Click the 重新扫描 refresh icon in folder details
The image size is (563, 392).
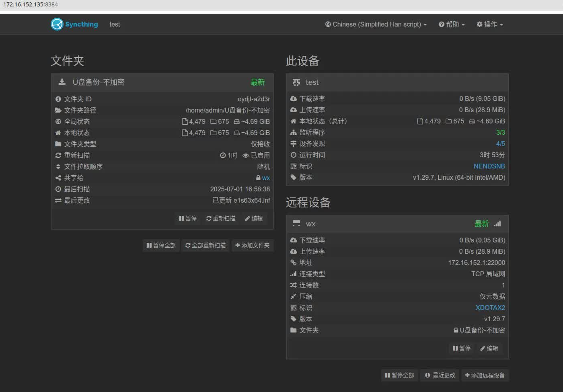click(58, 155)
